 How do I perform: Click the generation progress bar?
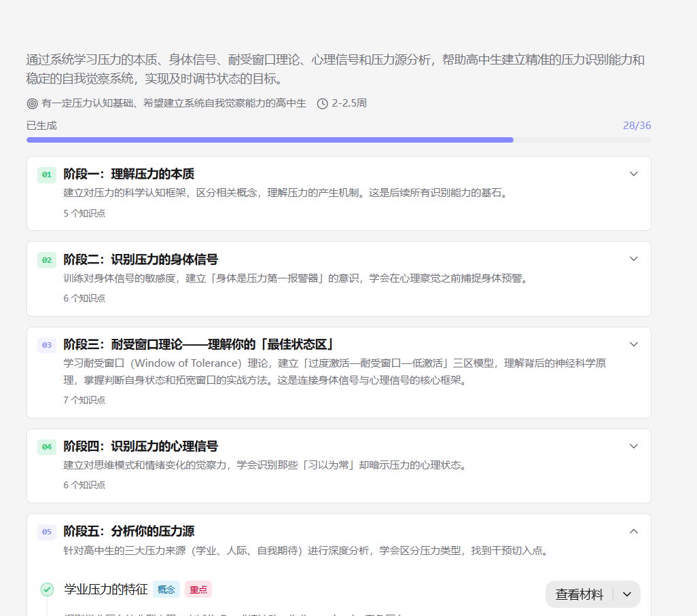point(339,140)
